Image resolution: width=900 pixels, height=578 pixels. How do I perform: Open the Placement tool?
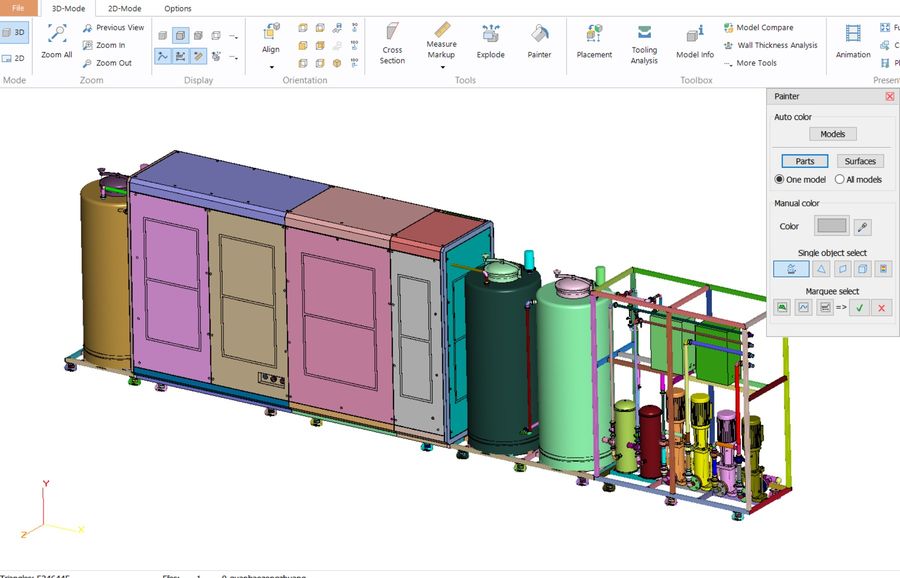[594, 41]
